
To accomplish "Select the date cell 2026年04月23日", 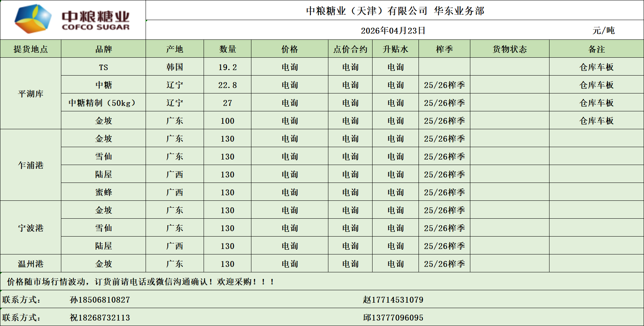I will click(x=393, y=31).
